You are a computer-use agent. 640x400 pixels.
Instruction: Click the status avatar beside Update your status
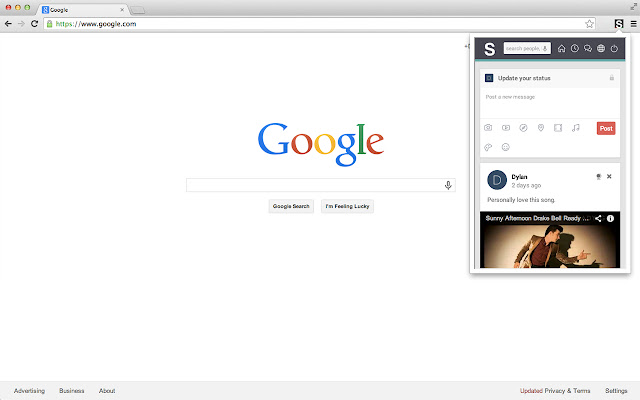[x=489, y=78]
